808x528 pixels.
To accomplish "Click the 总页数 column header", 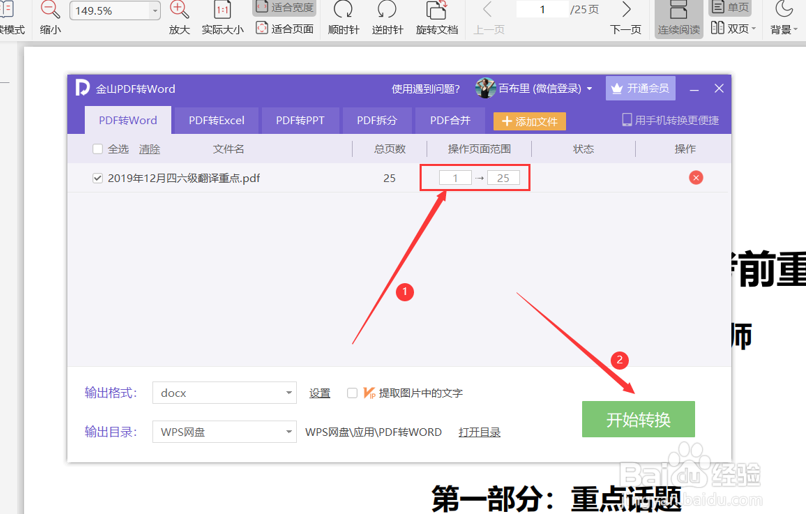I will [390, 149].
